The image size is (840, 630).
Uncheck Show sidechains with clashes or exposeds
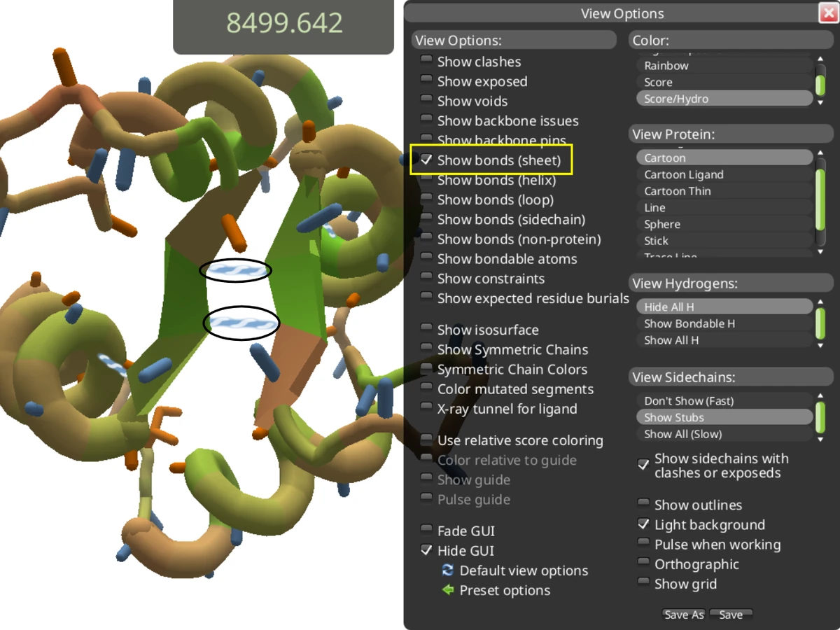(643, 463)
